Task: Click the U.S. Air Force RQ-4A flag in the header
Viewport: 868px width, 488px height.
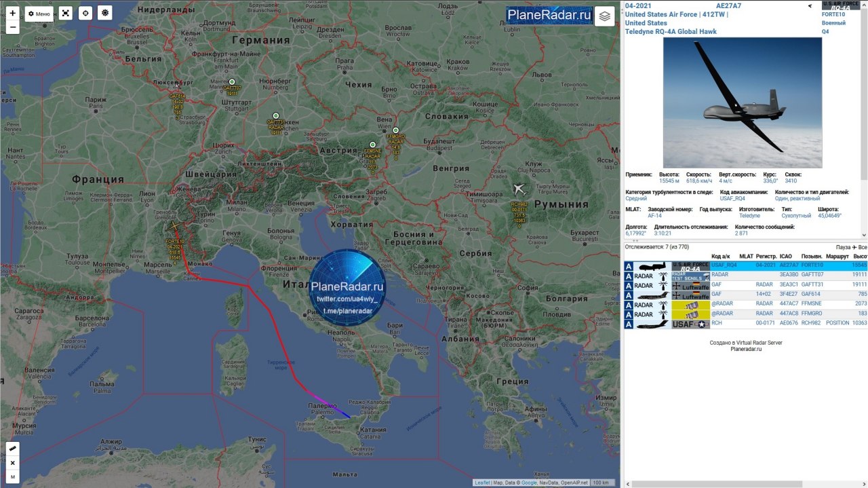Action: pyautogui.click(x=840, y=5)
